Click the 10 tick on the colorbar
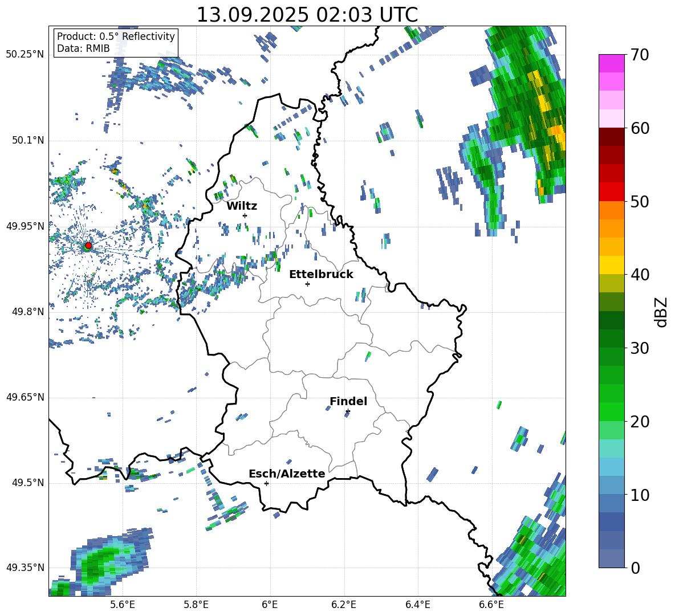 (x=640, y=495)
